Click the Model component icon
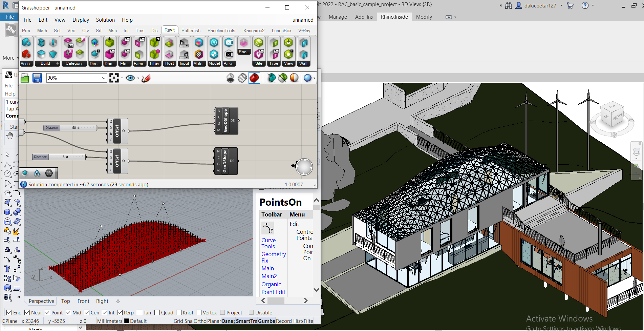This screenshot has height=331, width=644. click(214, 51)
